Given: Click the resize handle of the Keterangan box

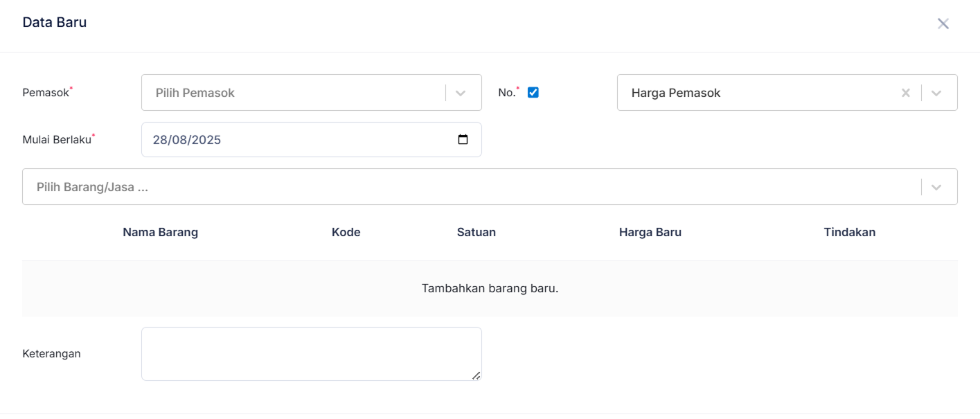Looking at the screenshot, I should (477, 374).
